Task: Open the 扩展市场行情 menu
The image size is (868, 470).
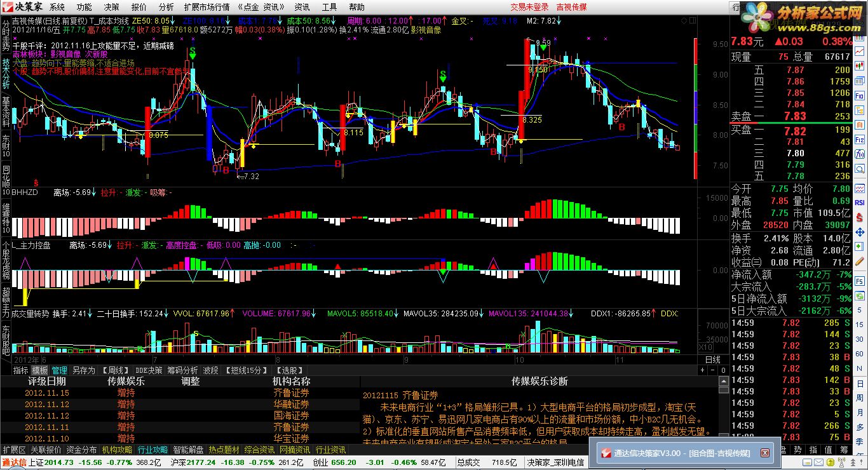Action: click(207, 7)
